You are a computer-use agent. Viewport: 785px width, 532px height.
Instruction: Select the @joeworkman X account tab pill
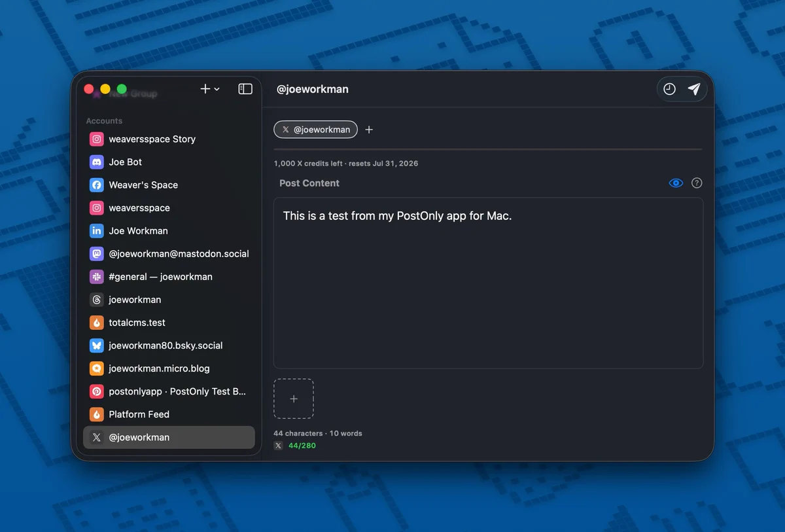pyautogui.click(x=316, y=130)
